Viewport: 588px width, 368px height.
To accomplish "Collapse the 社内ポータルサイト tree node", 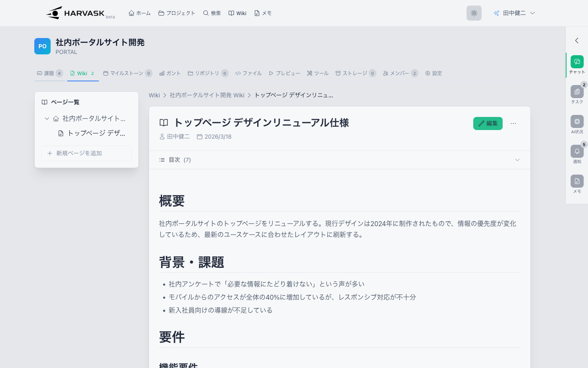I will click(47, 119).
